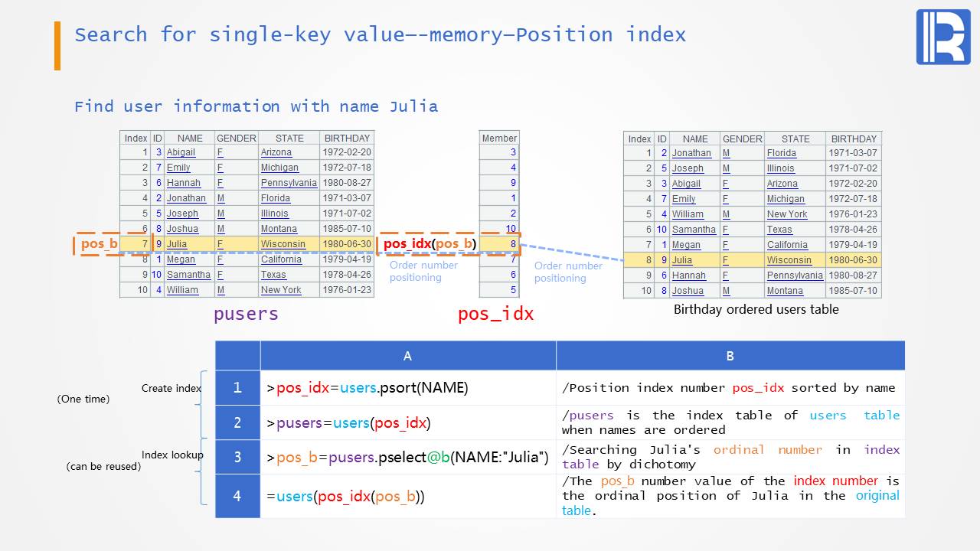The height and width of the screenshot is (551, 980).
Task: Click the red pos_idx(pos_b) label
Action: [430, 244]
